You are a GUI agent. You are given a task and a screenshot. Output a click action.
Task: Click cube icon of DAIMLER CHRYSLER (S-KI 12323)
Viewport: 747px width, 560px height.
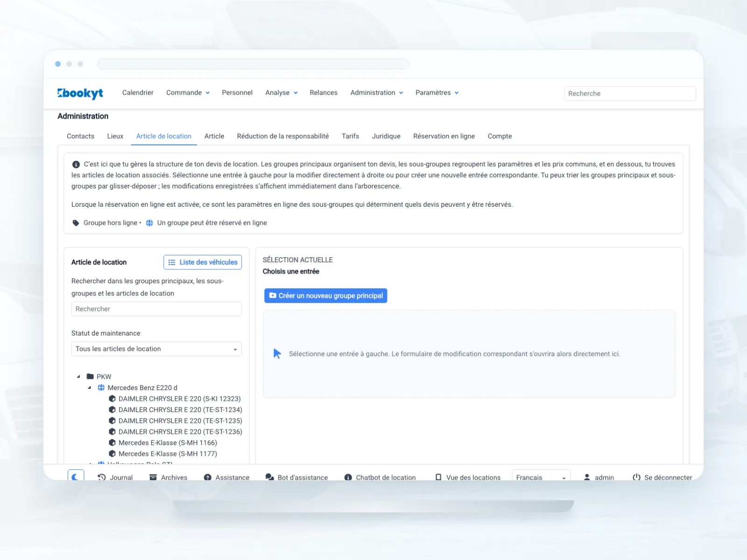point(112,399)
